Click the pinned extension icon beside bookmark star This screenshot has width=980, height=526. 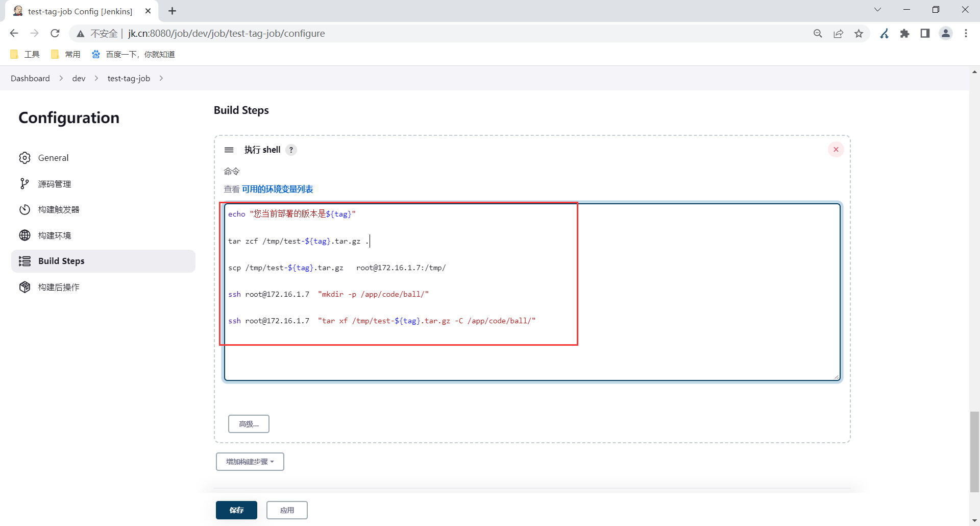pos(884,33)
